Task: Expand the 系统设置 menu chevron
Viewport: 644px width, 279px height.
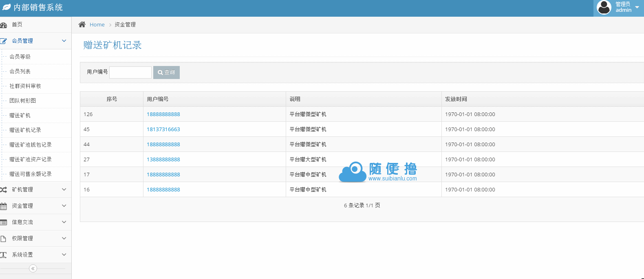Action: 64,255
